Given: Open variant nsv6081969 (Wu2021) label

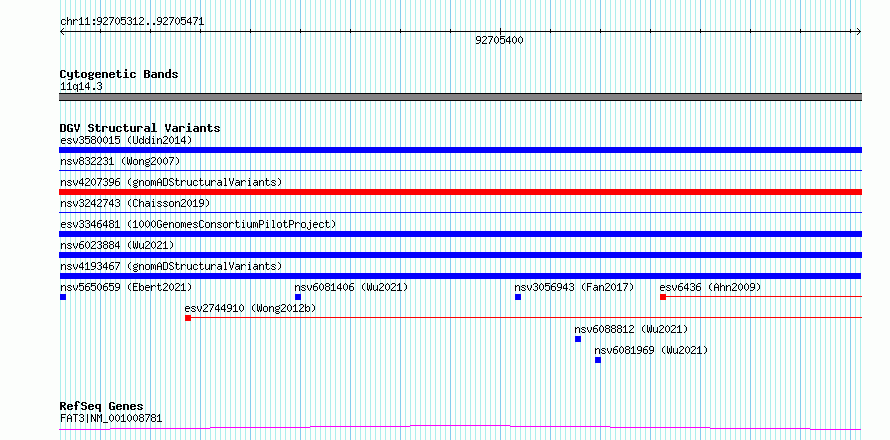Looking at the screenshot, I should tap(651, 350).
